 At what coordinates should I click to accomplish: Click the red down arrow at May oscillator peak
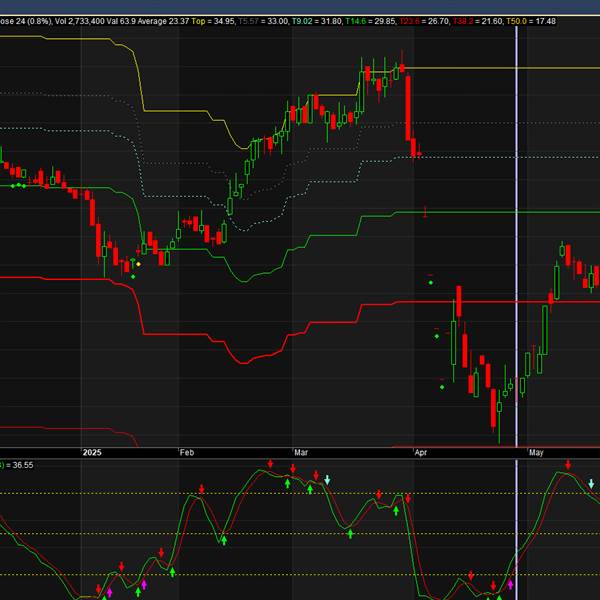(568, 465)
